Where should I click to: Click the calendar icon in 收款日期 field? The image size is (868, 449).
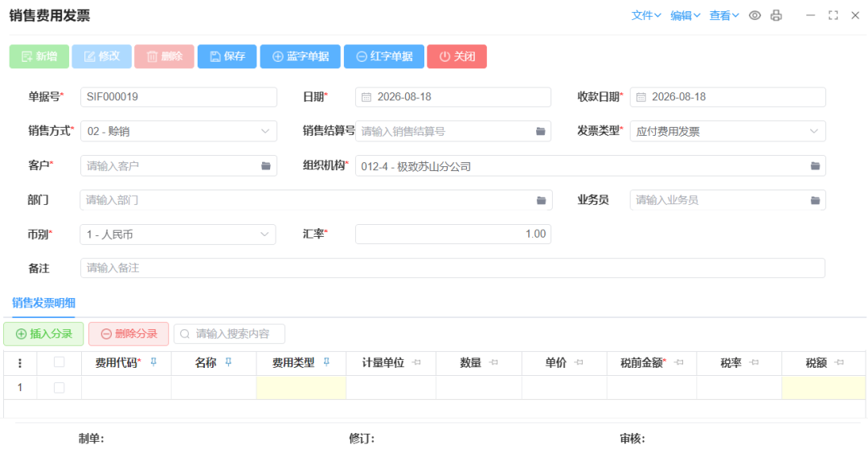click(641, 97)
